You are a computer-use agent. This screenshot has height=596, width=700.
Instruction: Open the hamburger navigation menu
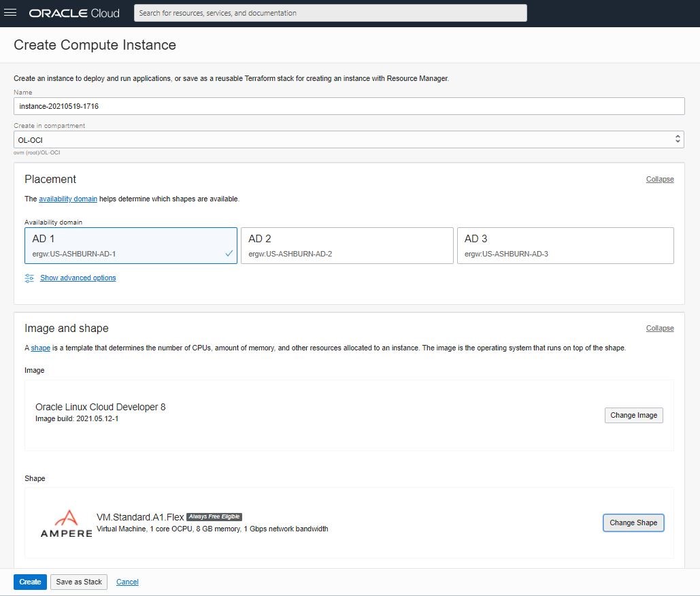pyautogui.click(x=10, y=12)
